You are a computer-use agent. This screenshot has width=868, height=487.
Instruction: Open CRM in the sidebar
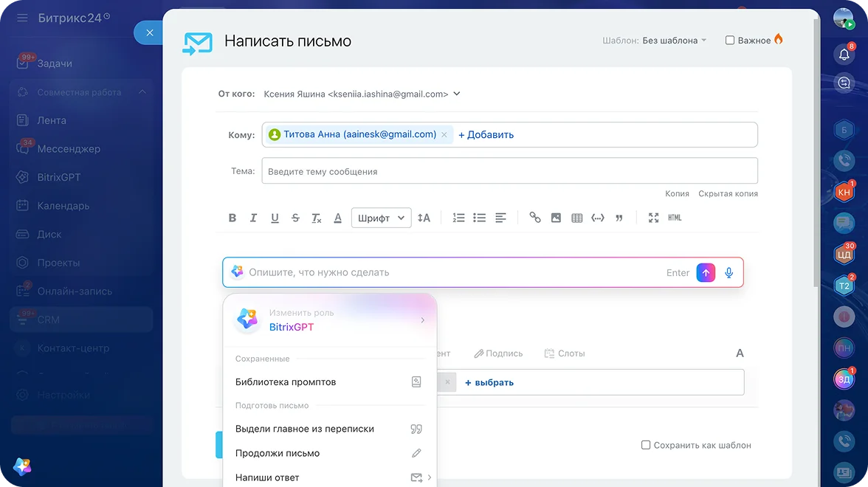click(x=81, y=320)
